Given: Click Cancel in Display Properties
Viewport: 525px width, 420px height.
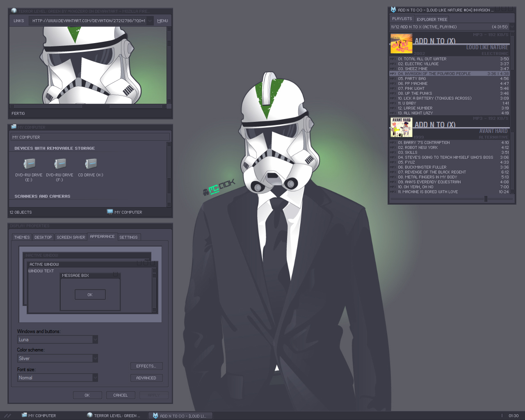Looking at the screenshot, I should click(120, 395).
